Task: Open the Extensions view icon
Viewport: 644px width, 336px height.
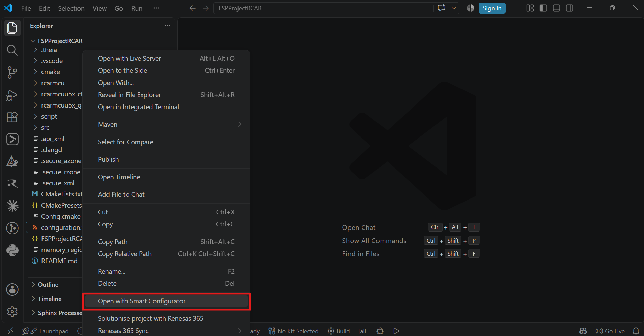Action: tap(12, 117)
